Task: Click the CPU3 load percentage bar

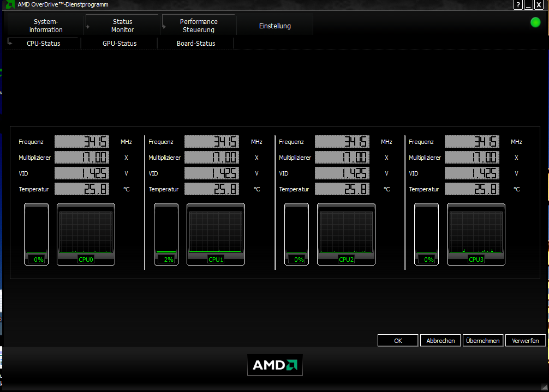Action: pos(426,234)
